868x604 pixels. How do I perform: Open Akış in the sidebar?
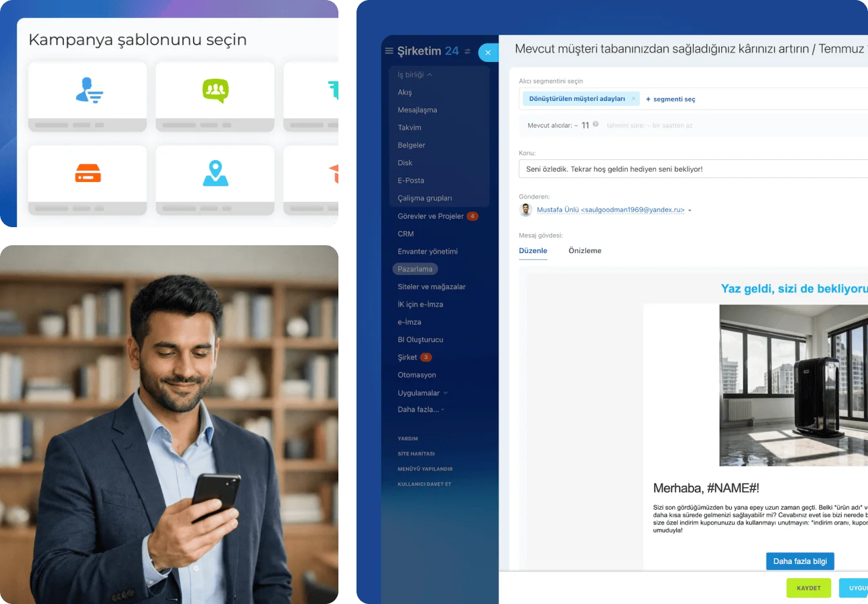coord(405,92)
